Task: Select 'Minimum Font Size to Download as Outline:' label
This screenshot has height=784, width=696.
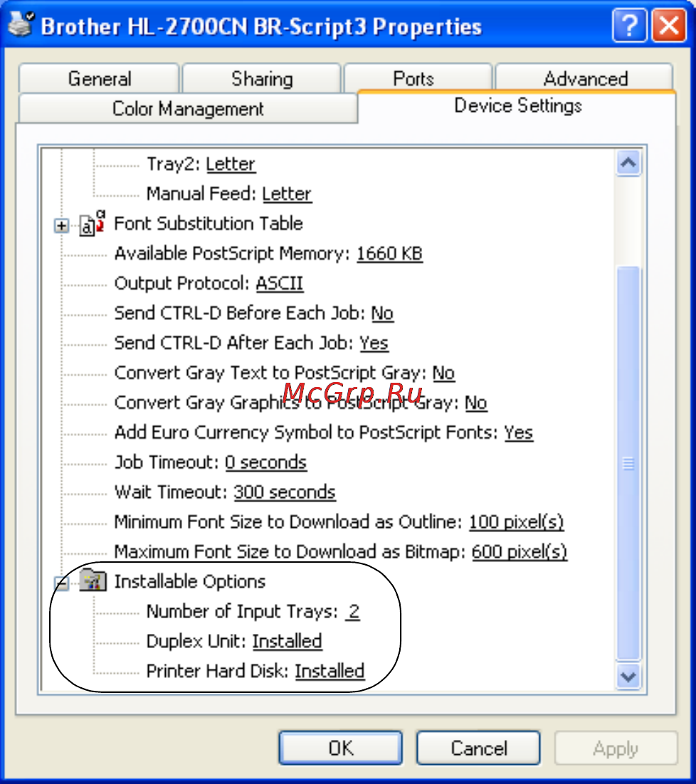Action: 288,522
